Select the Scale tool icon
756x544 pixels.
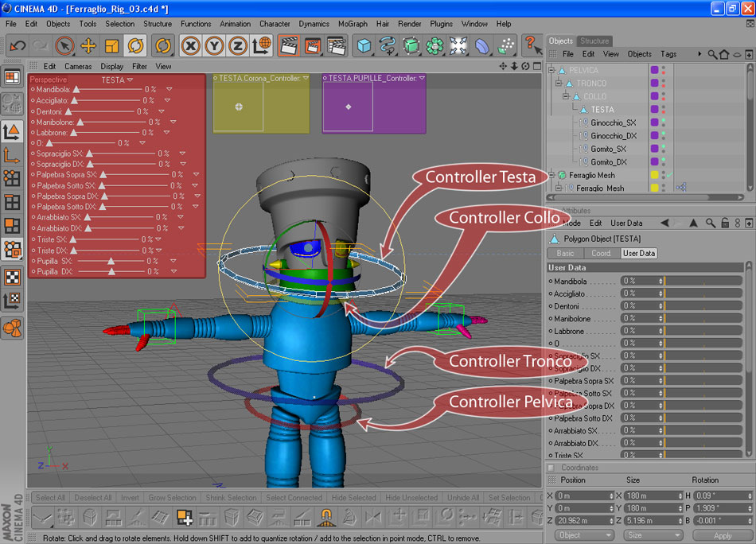tap(111, 46)
